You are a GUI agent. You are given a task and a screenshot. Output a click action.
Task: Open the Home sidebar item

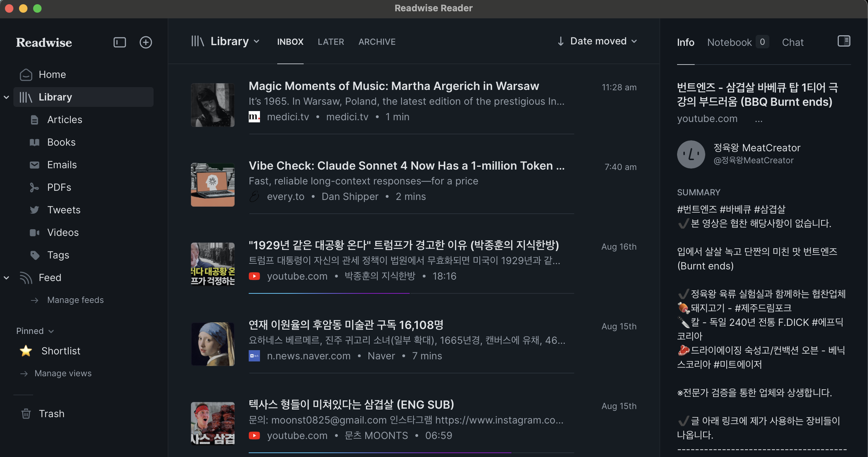click(x=52, y=74)
